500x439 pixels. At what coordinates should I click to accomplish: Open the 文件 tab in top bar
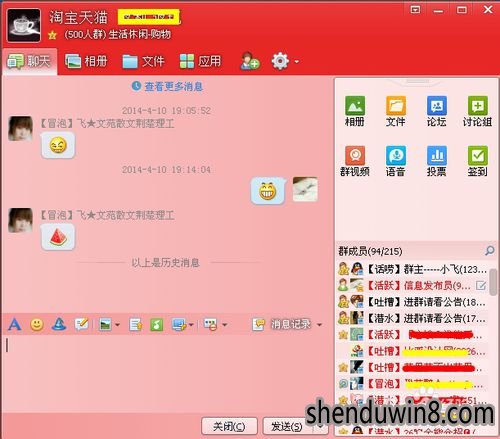pos(143,61)
